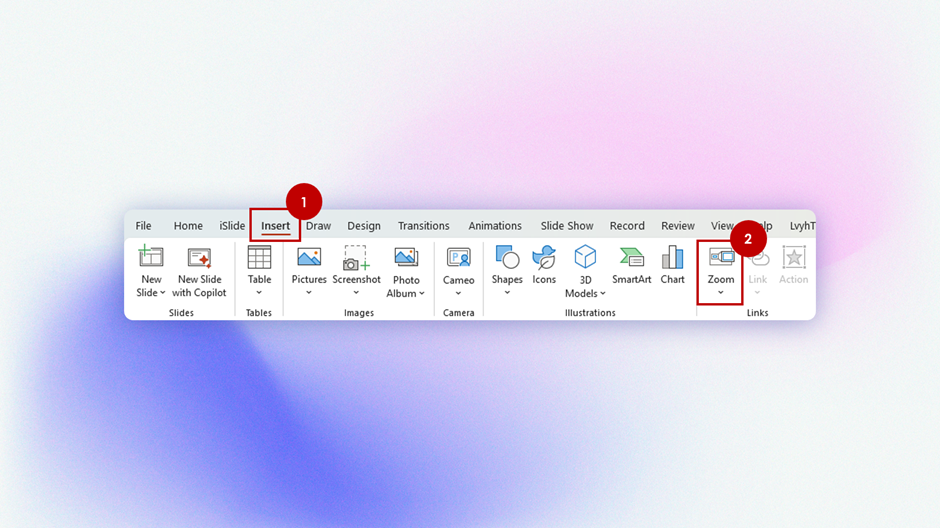Select the Insert tab

pos(275,226)
